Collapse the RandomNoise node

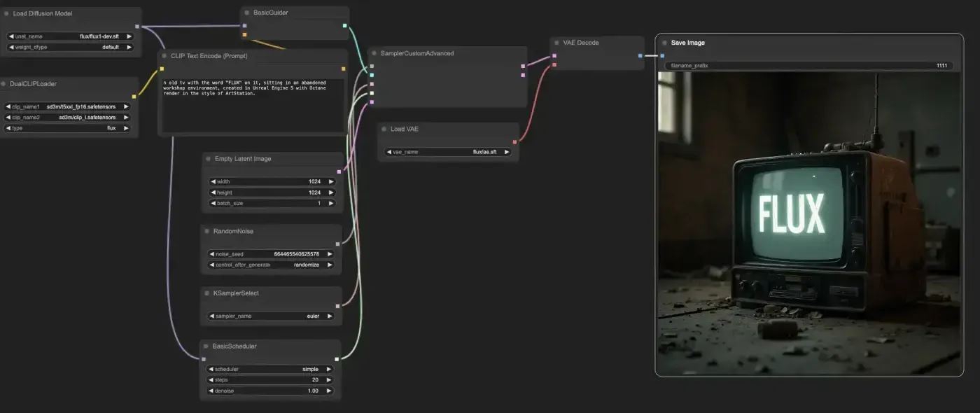pos(206,231)
